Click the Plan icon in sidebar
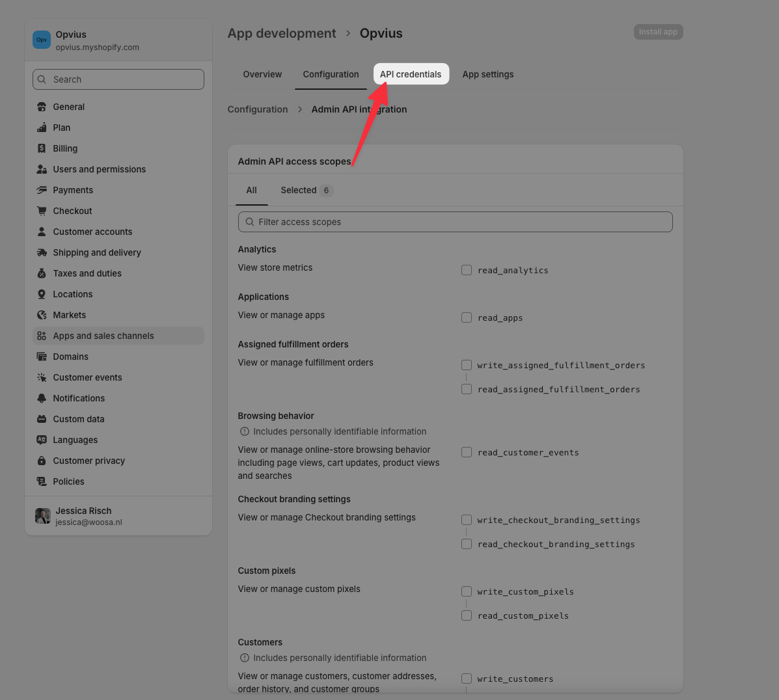779x700 pixels. [42, 128]
